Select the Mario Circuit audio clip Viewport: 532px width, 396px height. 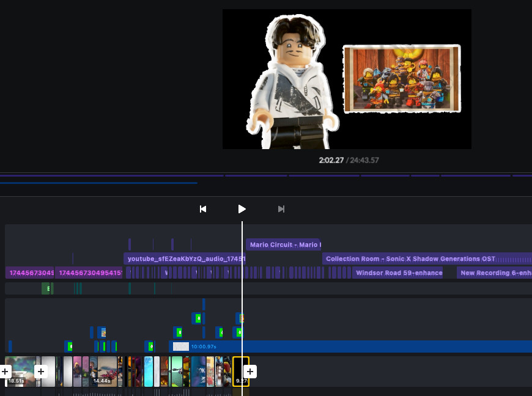[283, 244]
